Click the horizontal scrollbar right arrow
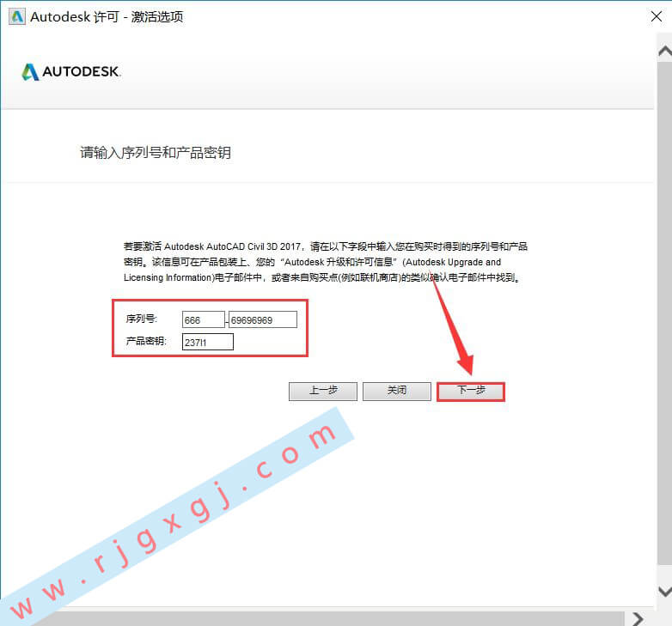 pos(638,619)
